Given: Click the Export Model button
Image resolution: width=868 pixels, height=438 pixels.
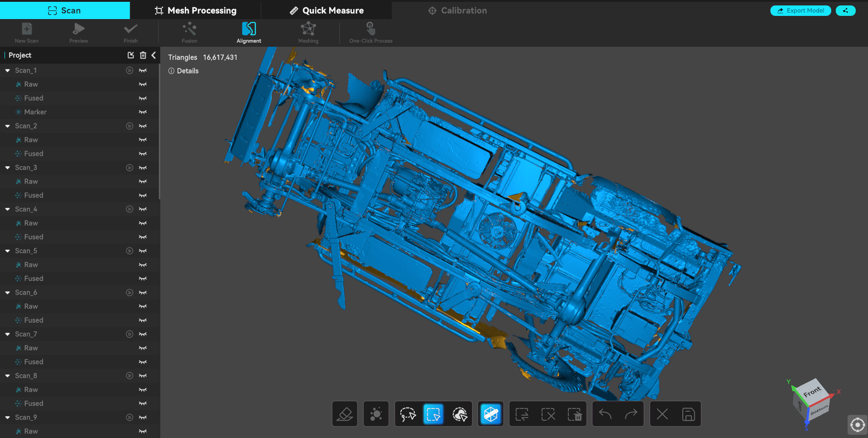Looking at the screenshot, I should [800, 10].
